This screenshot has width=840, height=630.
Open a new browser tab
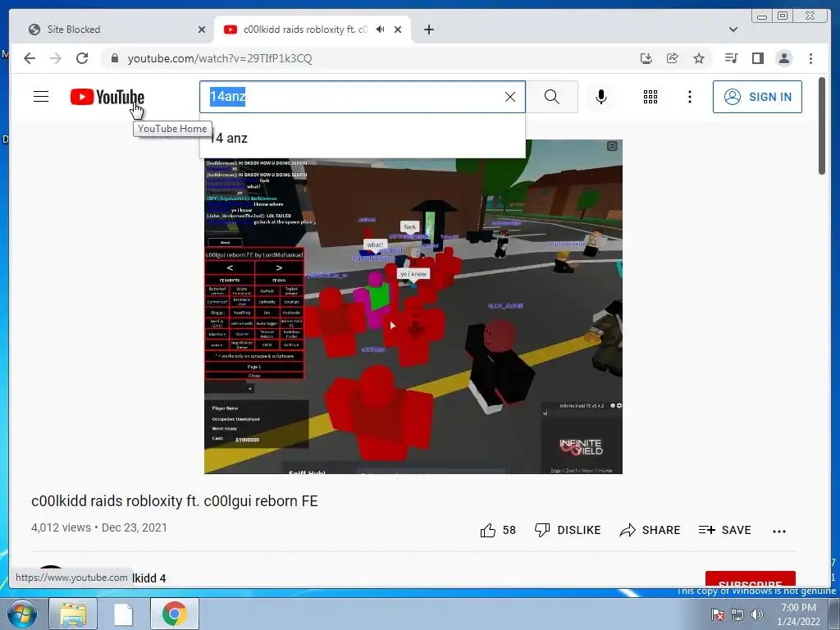pyautogui.click(x=428, y=30)
